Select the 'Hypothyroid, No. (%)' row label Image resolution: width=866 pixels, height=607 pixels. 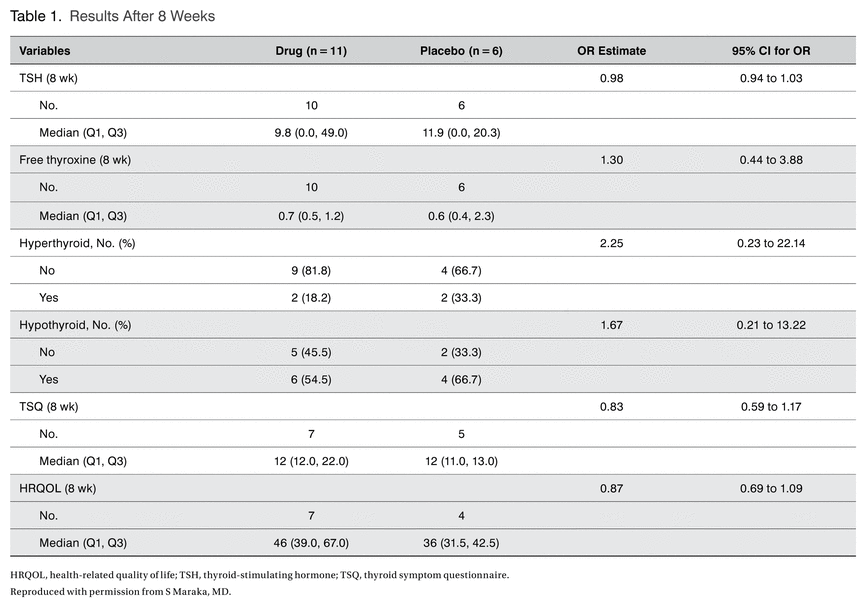(x=75, y=325)
